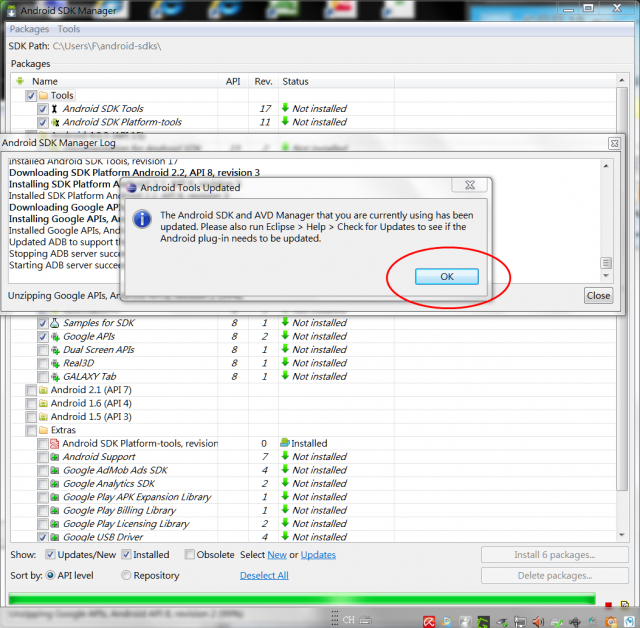Enable Obsolete show filter
The image size is (640, 628).
(189, 555)
